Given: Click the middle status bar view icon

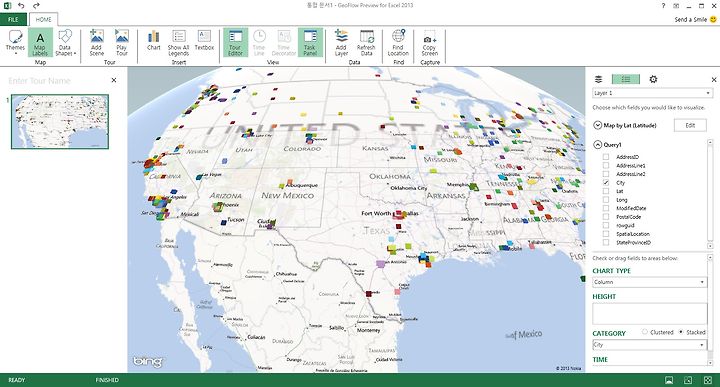Looking at the screenshot, I should pos(688,380).
